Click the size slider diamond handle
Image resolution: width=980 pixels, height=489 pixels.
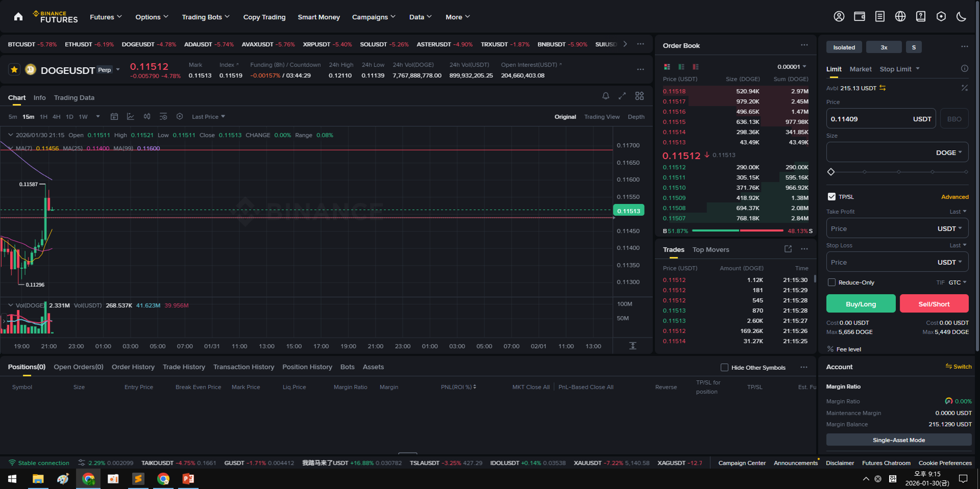click(831, 172)
